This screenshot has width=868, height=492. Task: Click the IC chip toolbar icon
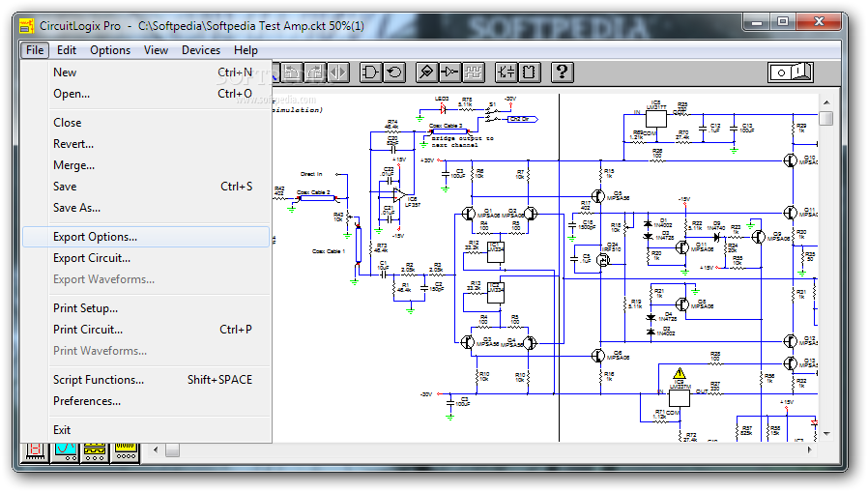click(530, 72)
